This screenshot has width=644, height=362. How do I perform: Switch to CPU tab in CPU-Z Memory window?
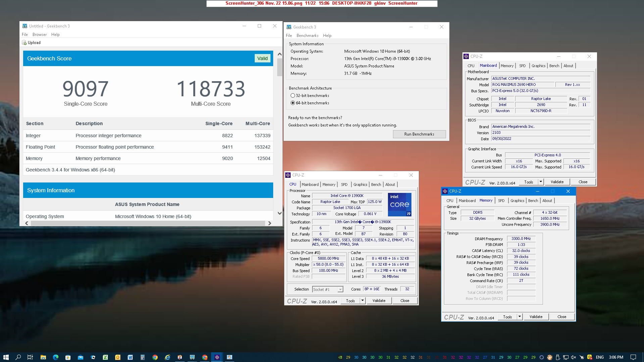click(450, 201)
